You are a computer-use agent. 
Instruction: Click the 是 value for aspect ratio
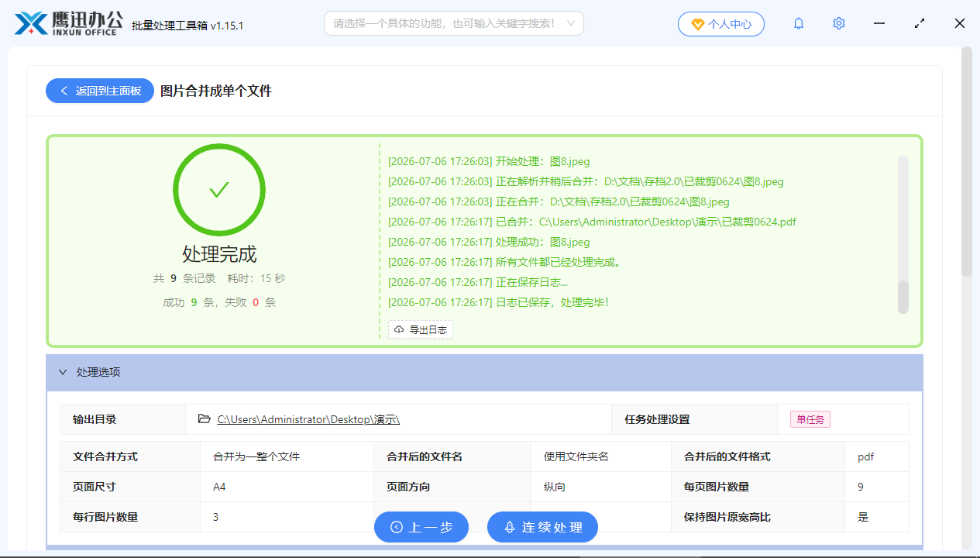click(863, 517)
